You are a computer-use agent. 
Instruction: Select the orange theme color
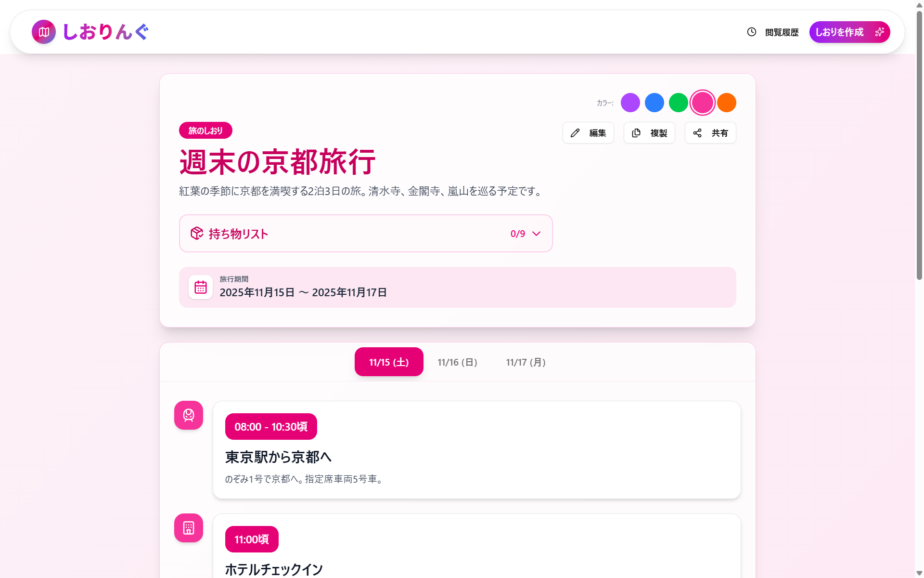tap(726, 103)
